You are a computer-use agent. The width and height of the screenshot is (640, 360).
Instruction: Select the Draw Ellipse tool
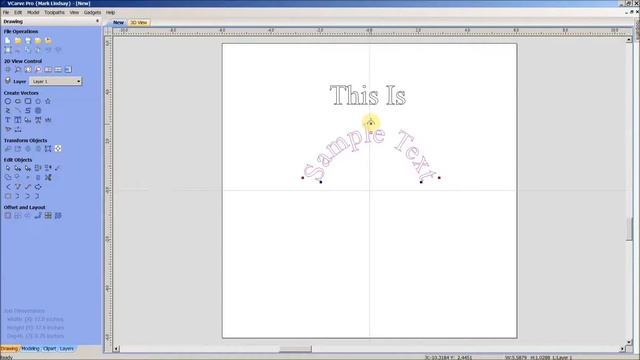(18, 101)
